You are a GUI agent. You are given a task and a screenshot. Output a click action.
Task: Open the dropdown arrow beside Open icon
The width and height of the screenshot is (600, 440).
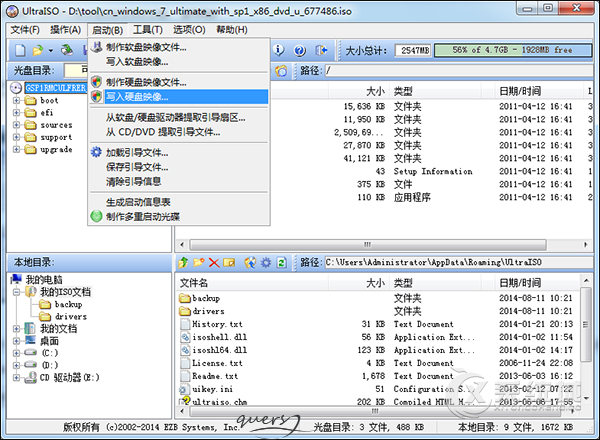click(x=51, y=51)
